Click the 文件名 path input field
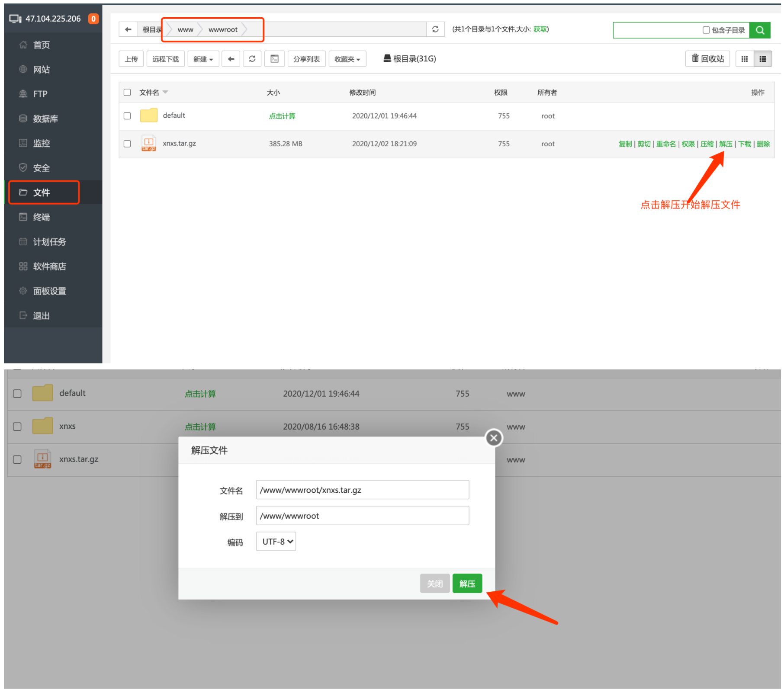This screenshot has height=693, width=784. 363,490
